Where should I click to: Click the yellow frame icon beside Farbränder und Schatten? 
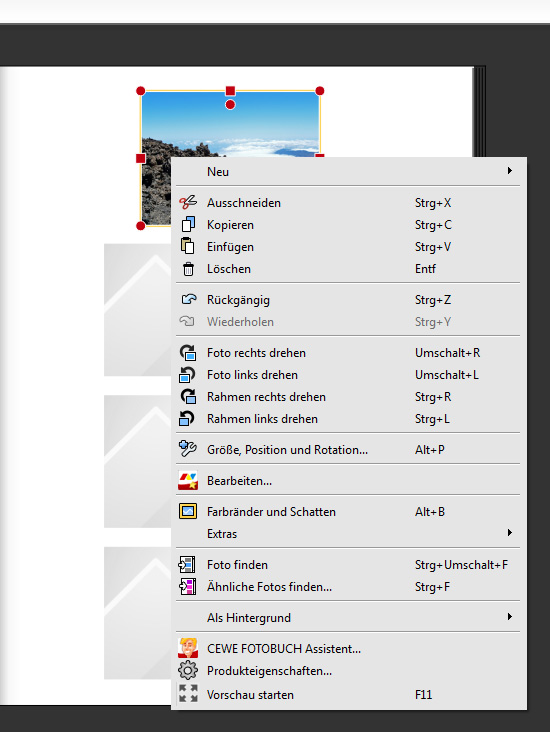pos(188,512)
